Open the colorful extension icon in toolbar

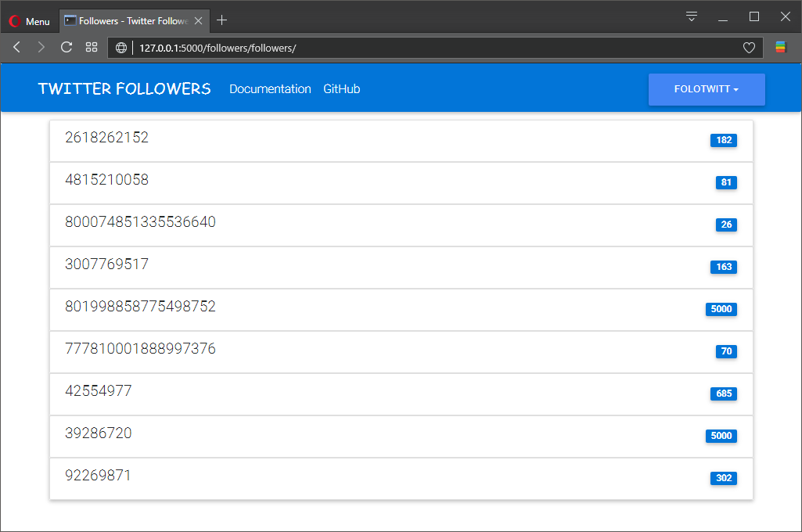781,48
